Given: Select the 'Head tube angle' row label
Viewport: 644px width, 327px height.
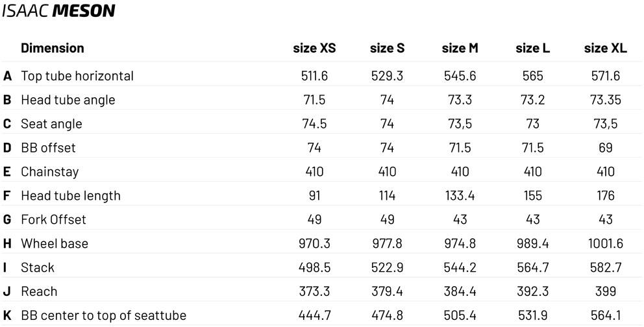Looking at the screenshot, I should (68, 100).
